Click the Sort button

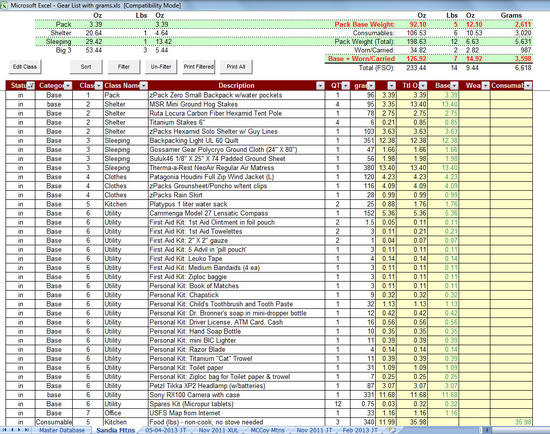(x=86, y=67)
